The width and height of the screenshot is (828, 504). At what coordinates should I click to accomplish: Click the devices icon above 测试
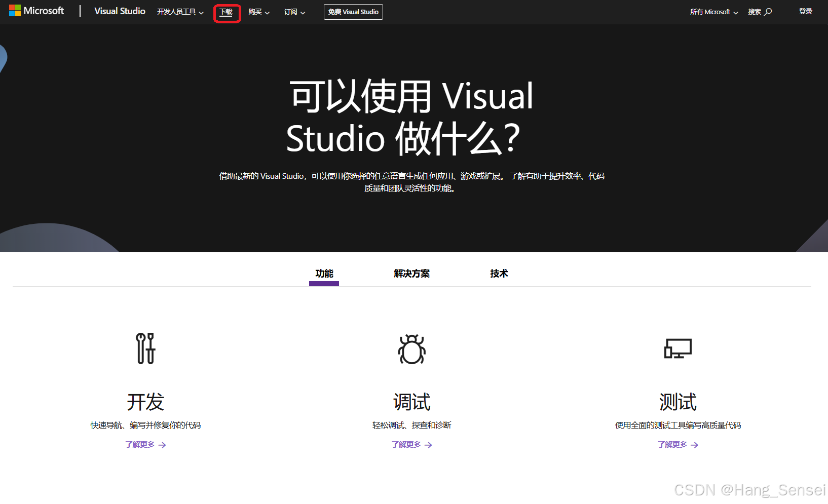(678, 348)
